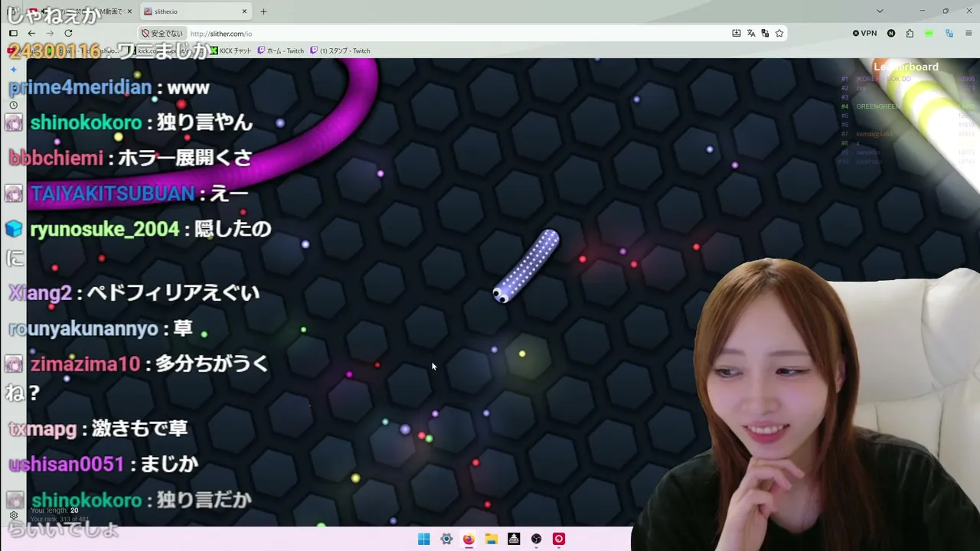The height and width of the screenshot is (551, 980).
Task: Expand the tab list dropdown arrow
Action: (x=880, y=11)
